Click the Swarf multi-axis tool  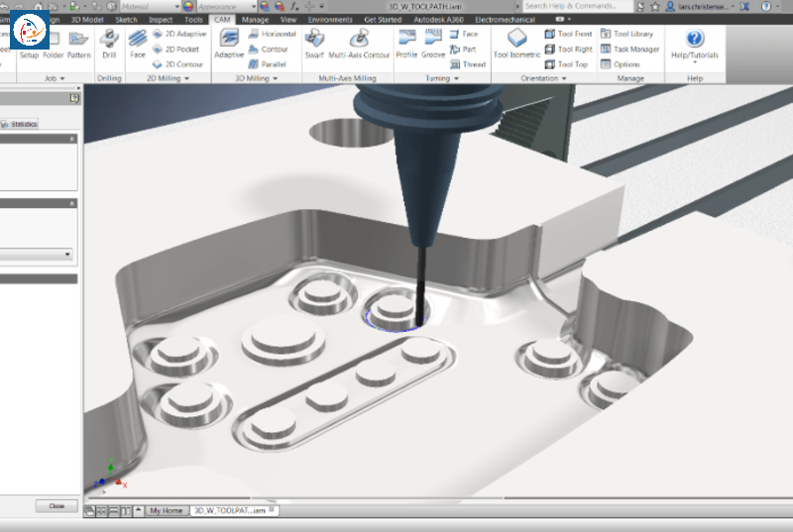click(x=314, y=44)
